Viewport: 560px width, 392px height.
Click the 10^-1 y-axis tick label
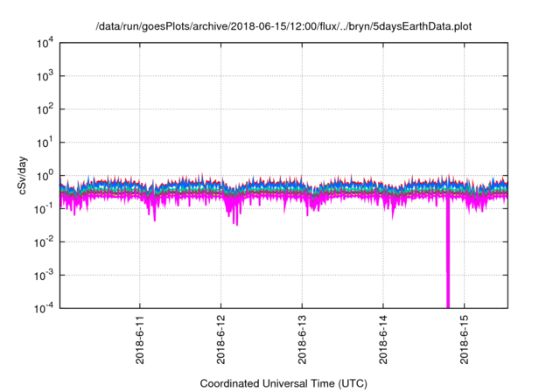tap(44, 209)
